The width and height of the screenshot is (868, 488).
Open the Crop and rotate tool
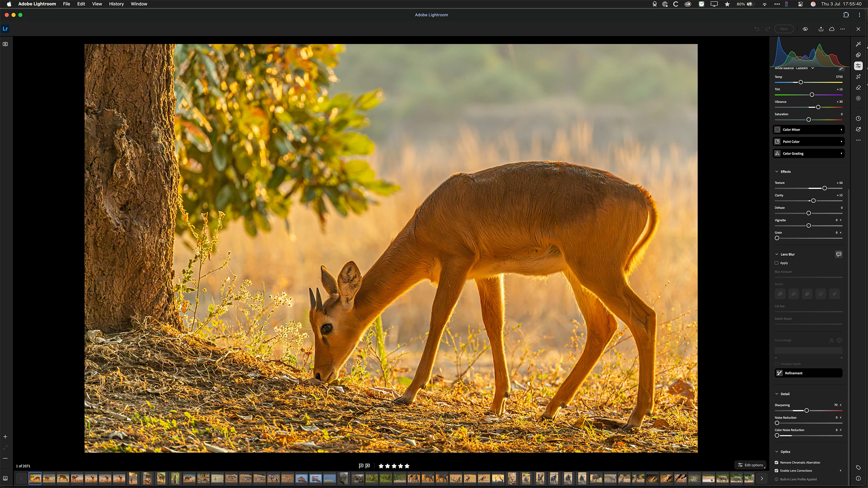pyautogui.click(x=858, y=77)
